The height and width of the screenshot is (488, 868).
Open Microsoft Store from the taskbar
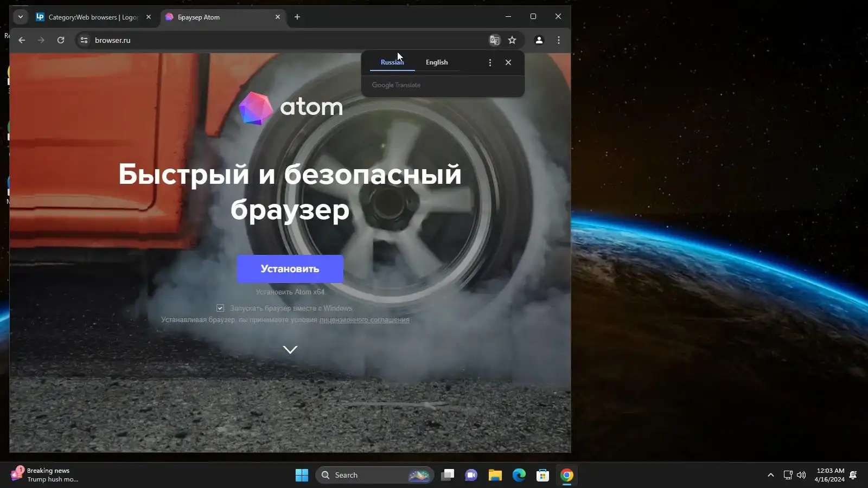(543, 475)
